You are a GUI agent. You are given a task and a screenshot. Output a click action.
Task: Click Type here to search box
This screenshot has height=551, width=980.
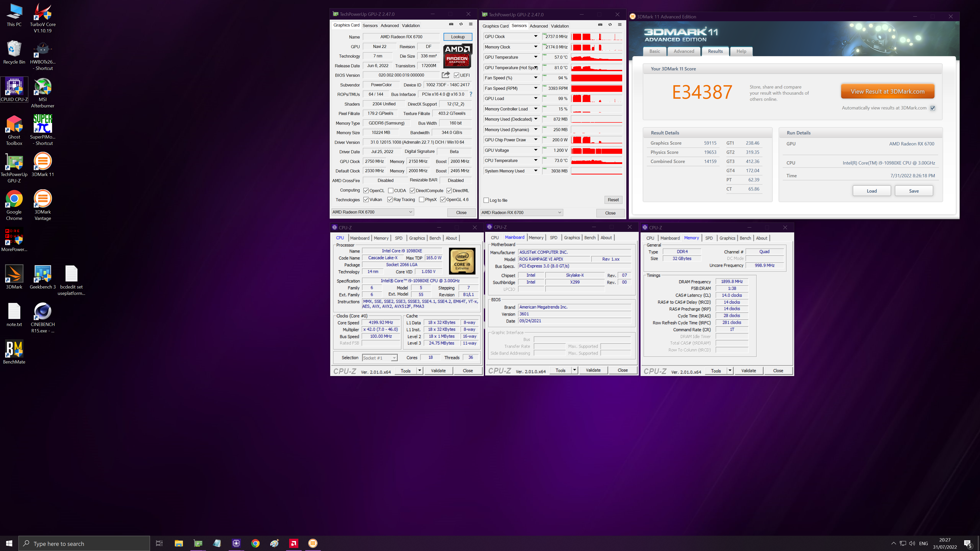(84, 543)
